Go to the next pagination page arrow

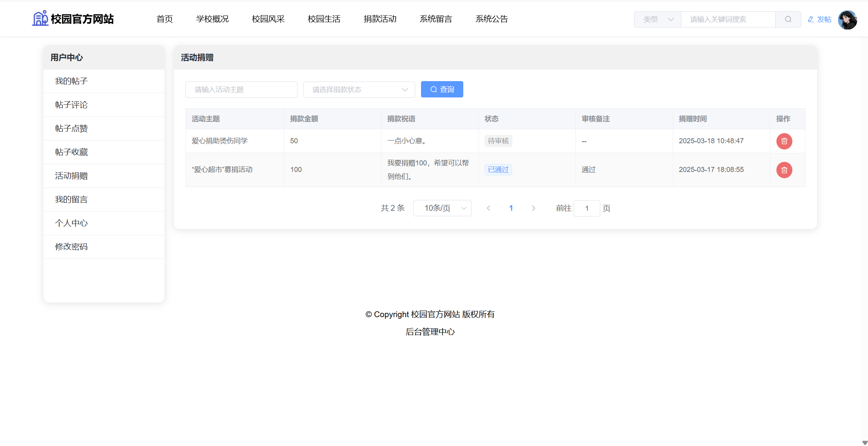click(534, 208)
